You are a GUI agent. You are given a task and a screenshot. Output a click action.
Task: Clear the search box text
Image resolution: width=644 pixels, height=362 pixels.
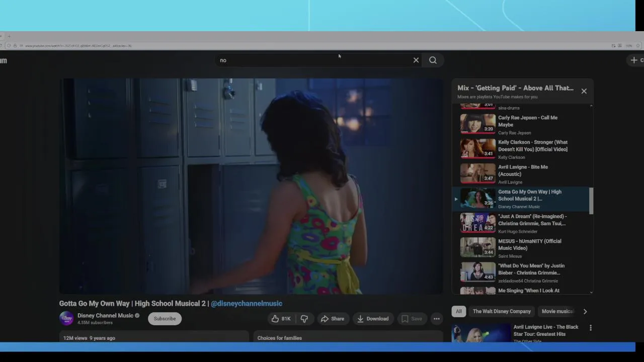pyautogui.click(x=416, y=60)
